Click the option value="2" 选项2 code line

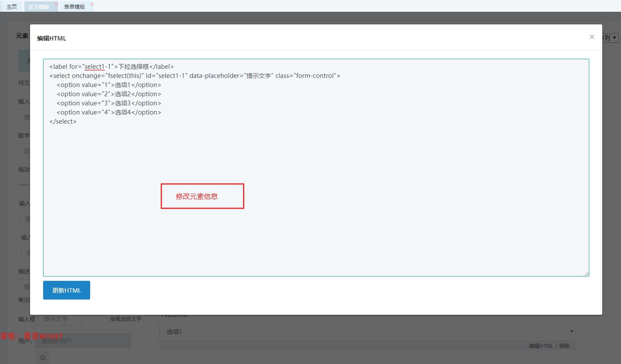click(109, 94)
